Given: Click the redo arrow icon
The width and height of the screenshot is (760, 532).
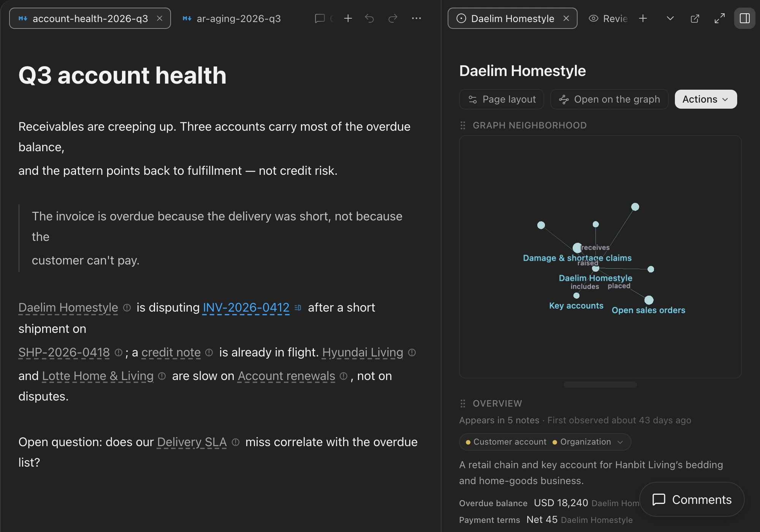Looking at the screenshot, I should point(393,18).
